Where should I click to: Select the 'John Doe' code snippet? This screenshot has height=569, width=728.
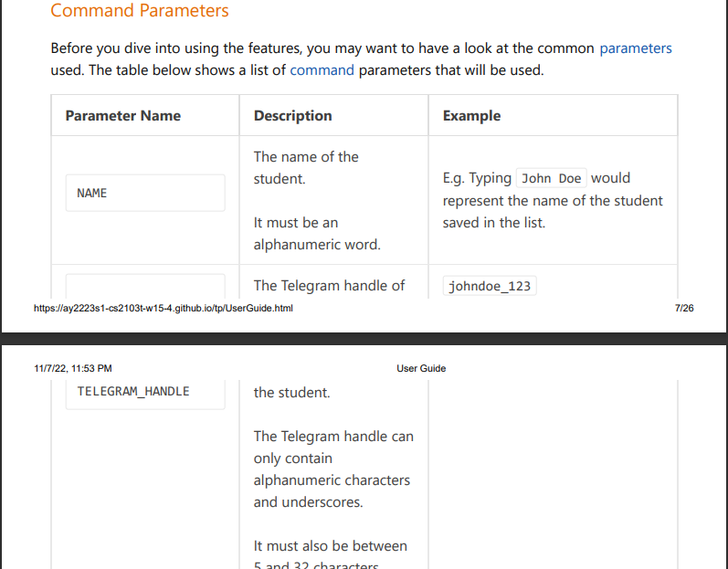pos(551,178)
